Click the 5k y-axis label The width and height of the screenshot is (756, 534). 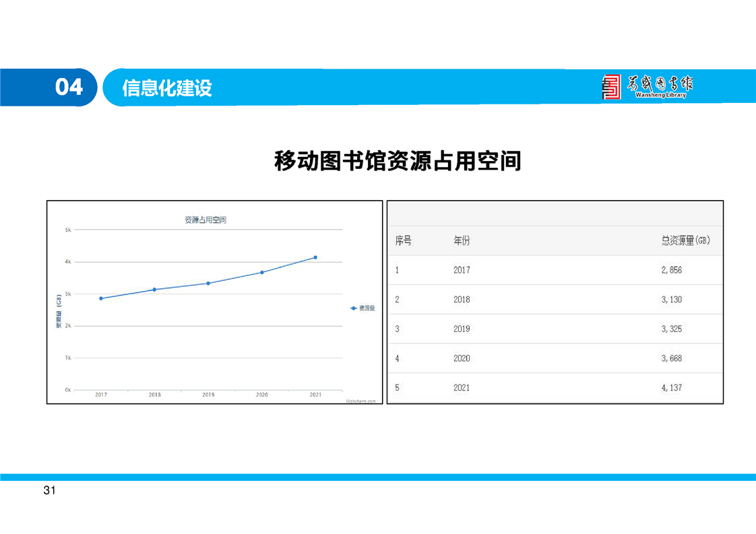(68, 230)
